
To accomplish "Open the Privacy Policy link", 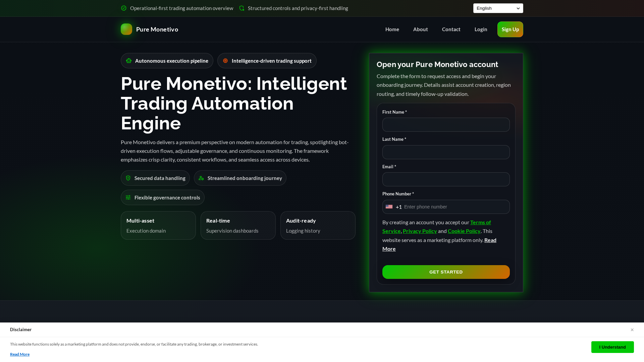I will point(420,231).
